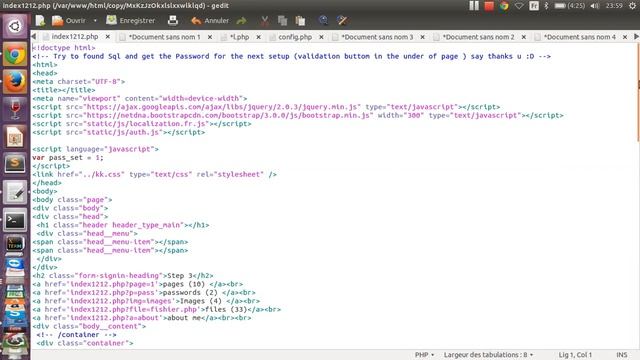Viewport: 640px width, 360px height.
Task: Switch to the Document sans nom 2 tab
Action: (x=478, y=37)
